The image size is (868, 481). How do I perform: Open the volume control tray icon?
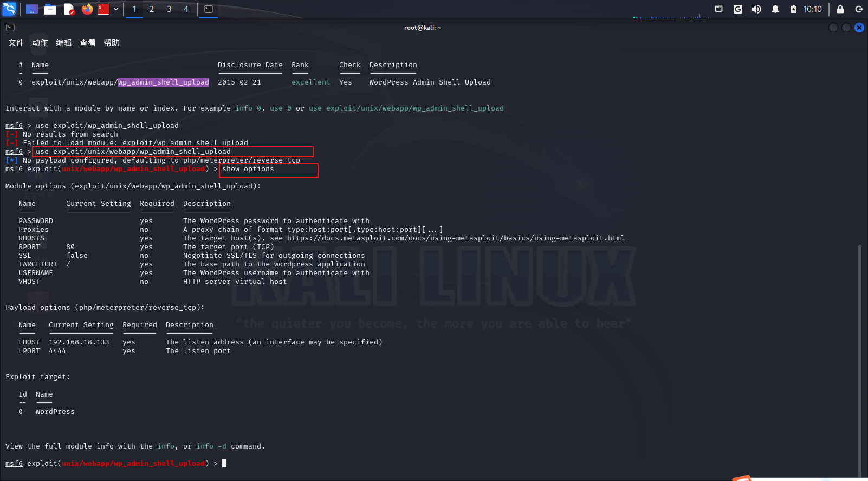pos(756,9)
